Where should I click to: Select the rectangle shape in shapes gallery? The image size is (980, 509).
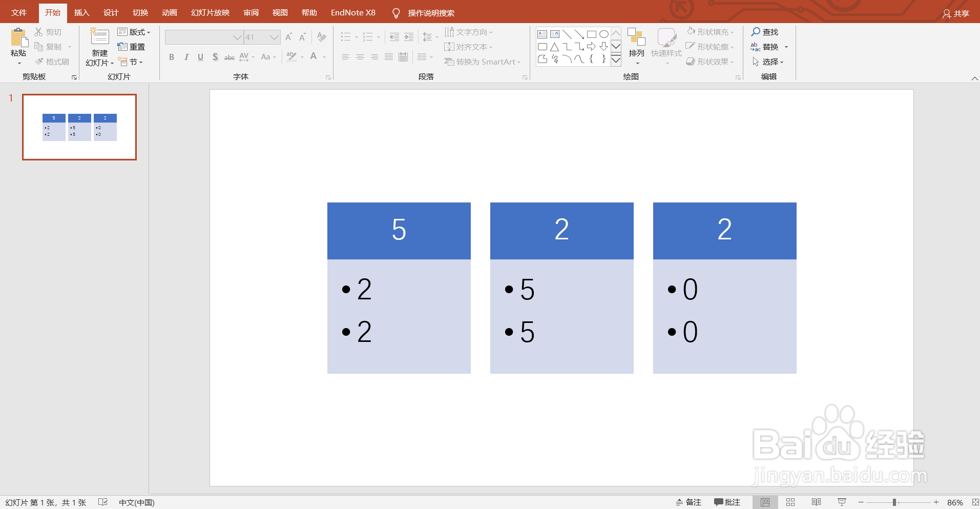(x=592, y=34)
